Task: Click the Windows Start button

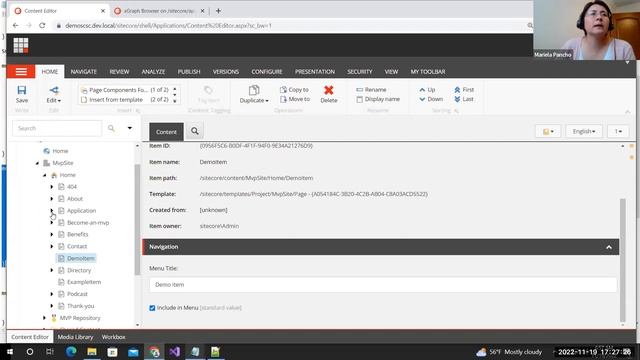Action: pos(10,352)
